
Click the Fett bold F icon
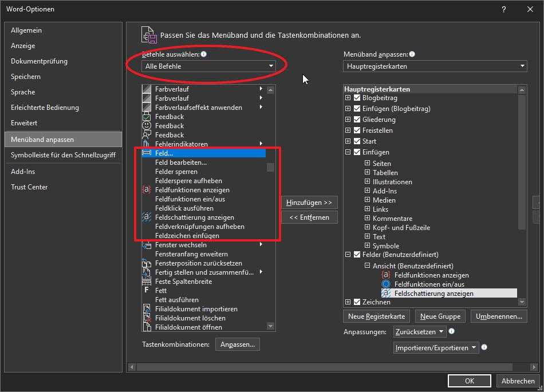click(x=147, y=290)
